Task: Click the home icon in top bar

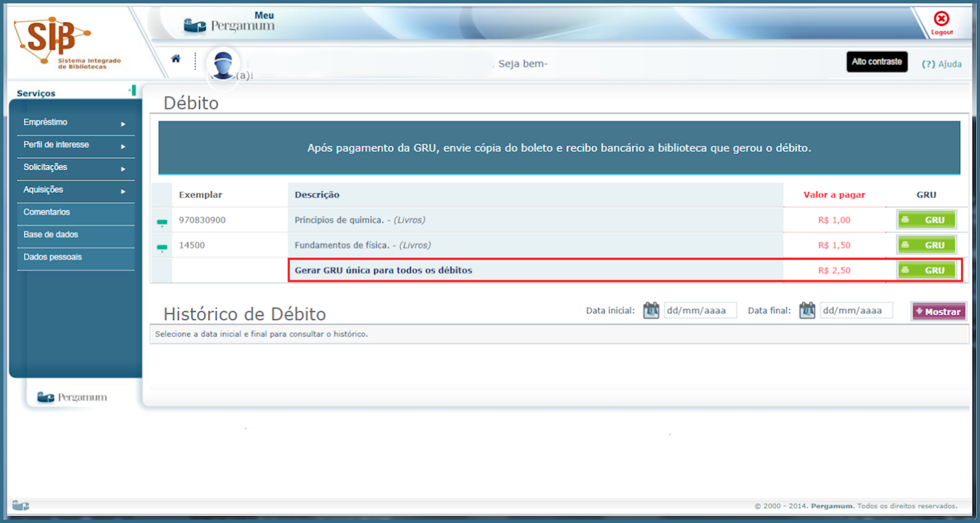Action: 176,59
